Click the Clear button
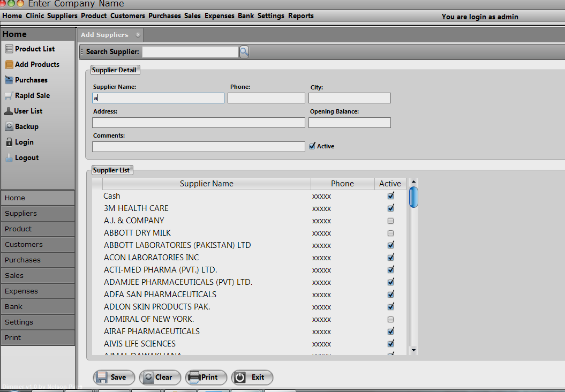The image size is (565, 392). tap(160, 377)
